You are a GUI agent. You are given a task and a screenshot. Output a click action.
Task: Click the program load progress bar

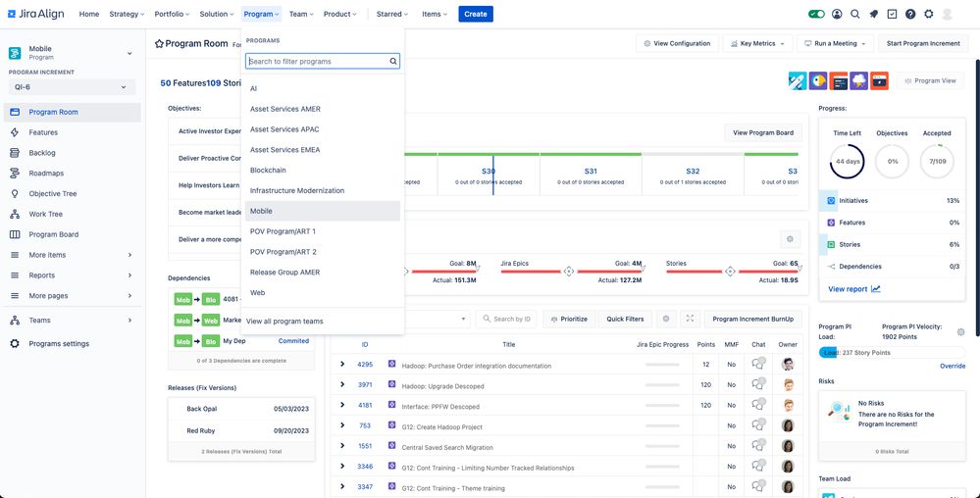click(892, 352)
